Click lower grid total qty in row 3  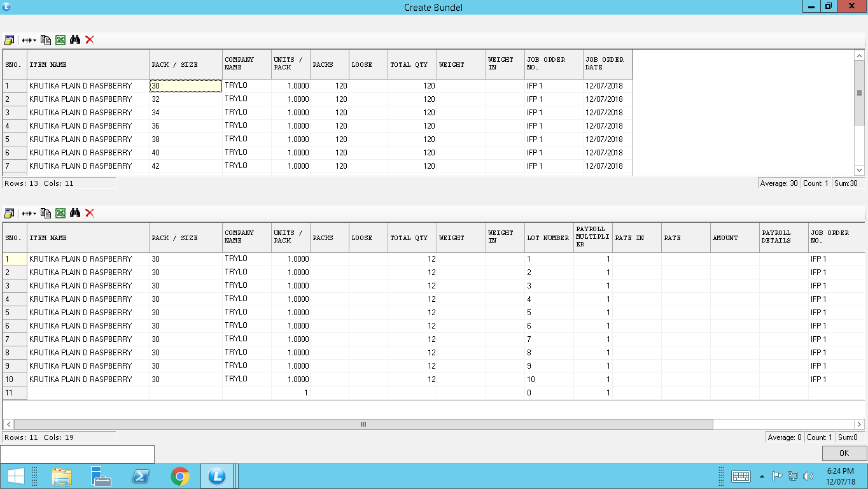click(x=412, y=286)
